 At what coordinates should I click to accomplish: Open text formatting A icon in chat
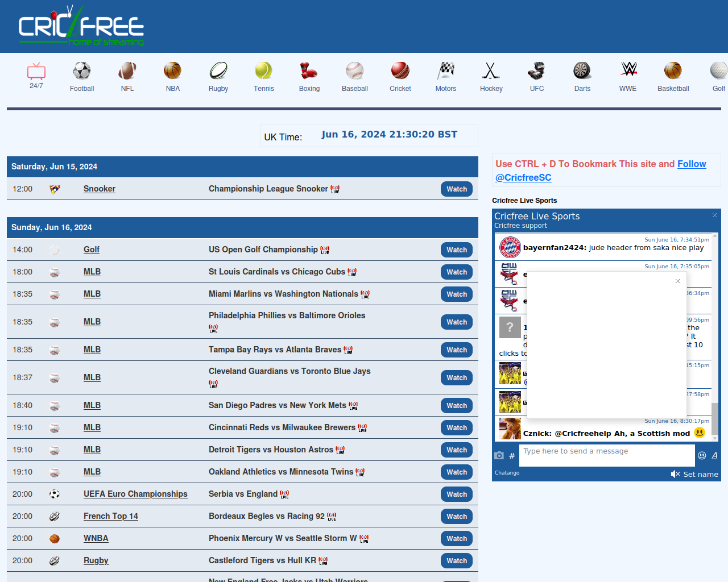pyautogui.click(x=714, y=455)
